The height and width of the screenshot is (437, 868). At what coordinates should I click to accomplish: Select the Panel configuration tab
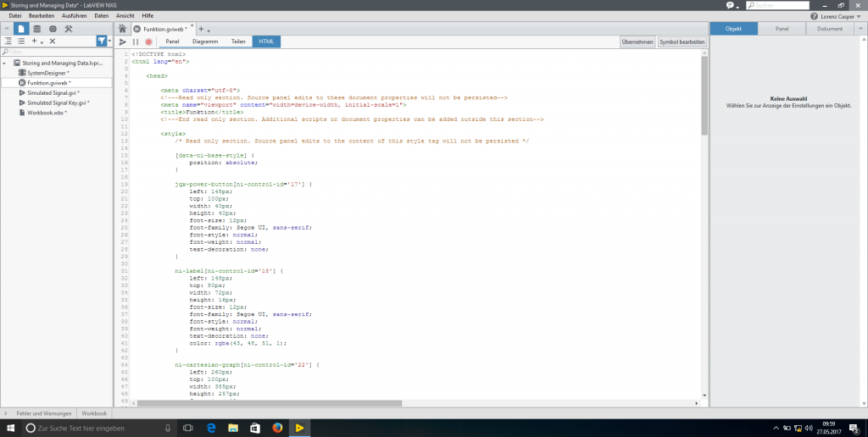[x=782, y=29]
